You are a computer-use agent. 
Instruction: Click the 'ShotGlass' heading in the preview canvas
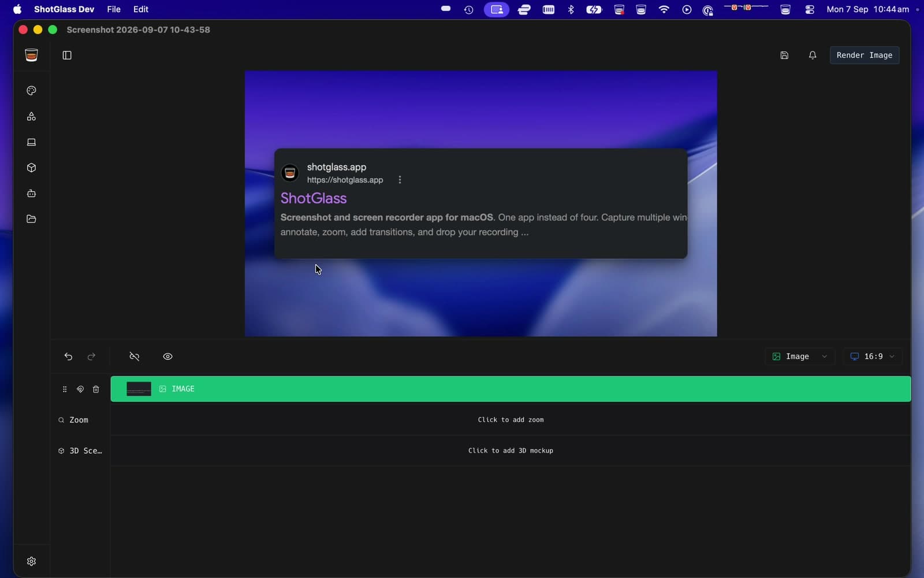(314, 198)
